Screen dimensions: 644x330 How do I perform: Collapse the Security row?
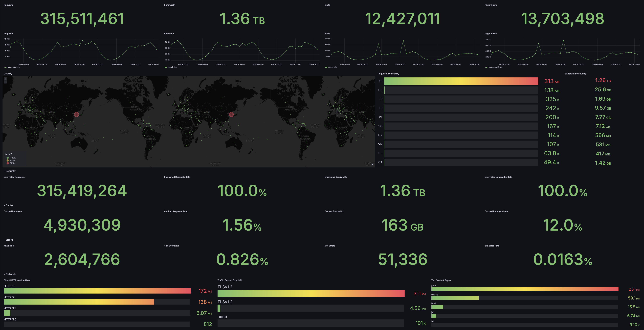[10, 171]
